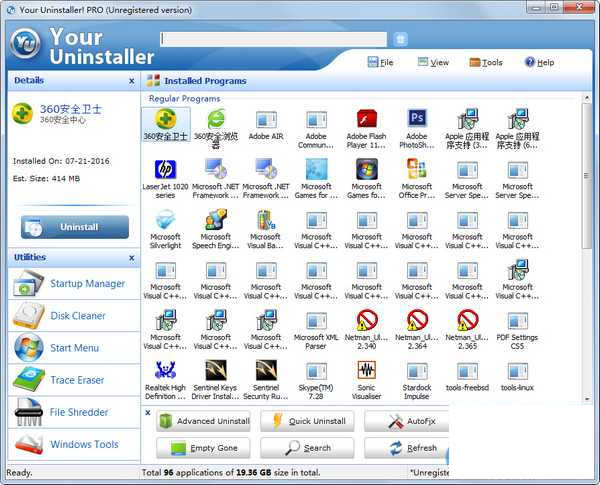Click the Search button
This screenshot has height=485, width=600.
pyautogui.click(x=307, y=448)
